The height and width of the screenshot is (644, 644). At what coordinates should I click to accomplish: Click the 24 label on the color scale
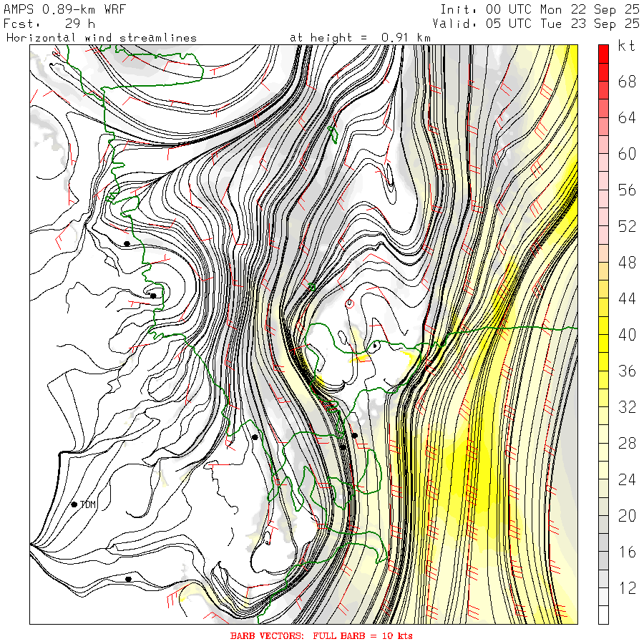(x=627, y=479)
